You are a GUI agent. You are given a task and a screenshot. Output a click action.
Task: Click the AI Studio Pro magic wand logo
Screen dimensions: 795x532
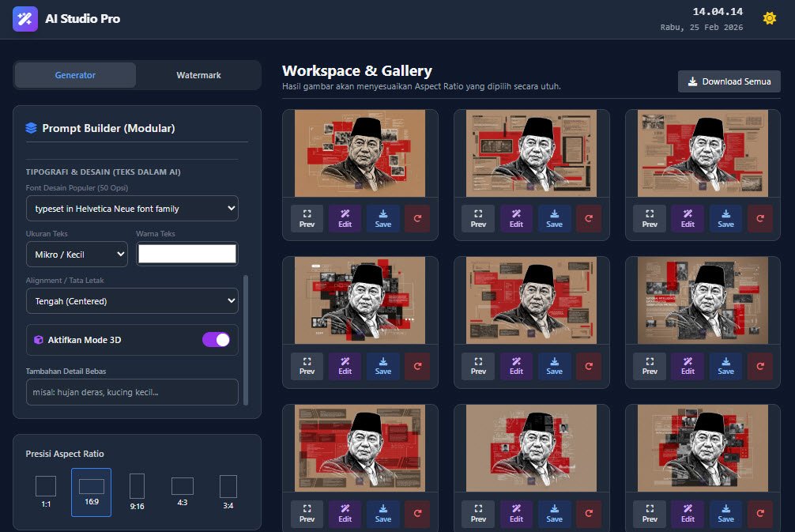[x=24, y=19]
